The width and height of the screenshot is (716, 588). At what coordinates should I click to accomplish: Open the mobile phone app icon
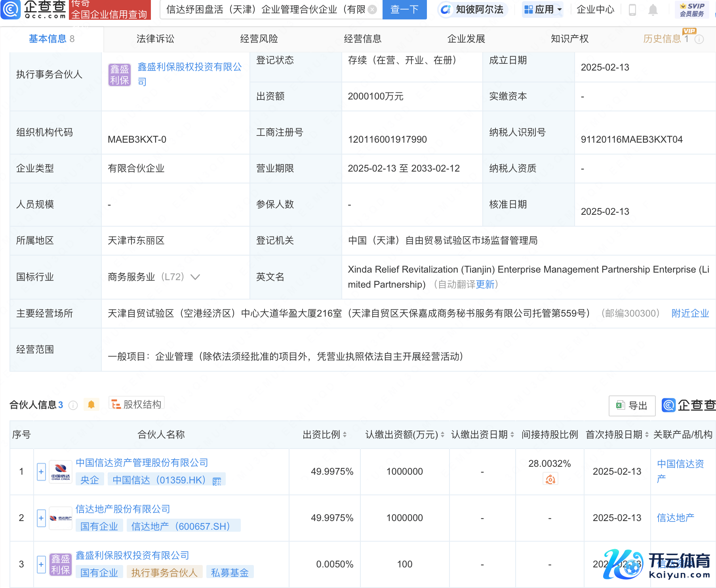(632, 10)
